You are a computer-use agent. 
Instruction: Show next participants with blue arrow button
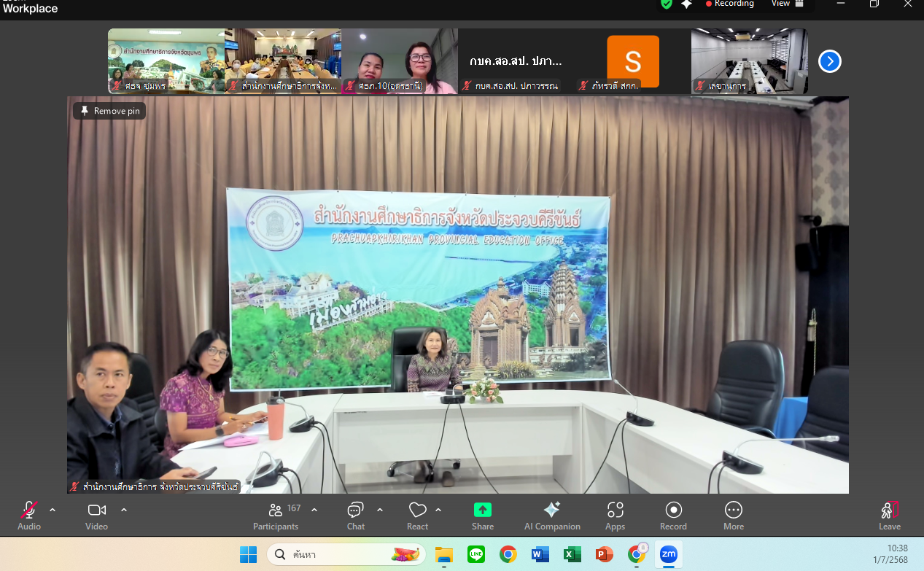pyautogui.click(x=830, y=61)
